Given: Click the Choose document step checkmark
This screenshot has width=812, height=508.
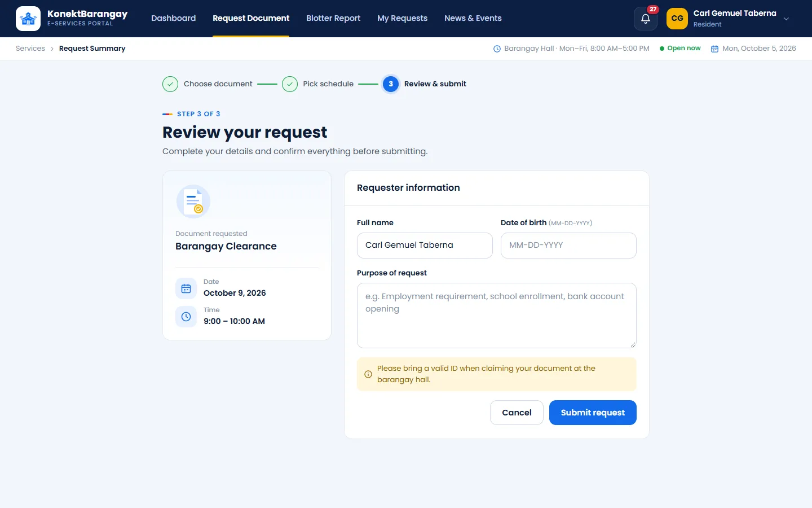Looking at the screenshot, I should (x=170, y=84).
